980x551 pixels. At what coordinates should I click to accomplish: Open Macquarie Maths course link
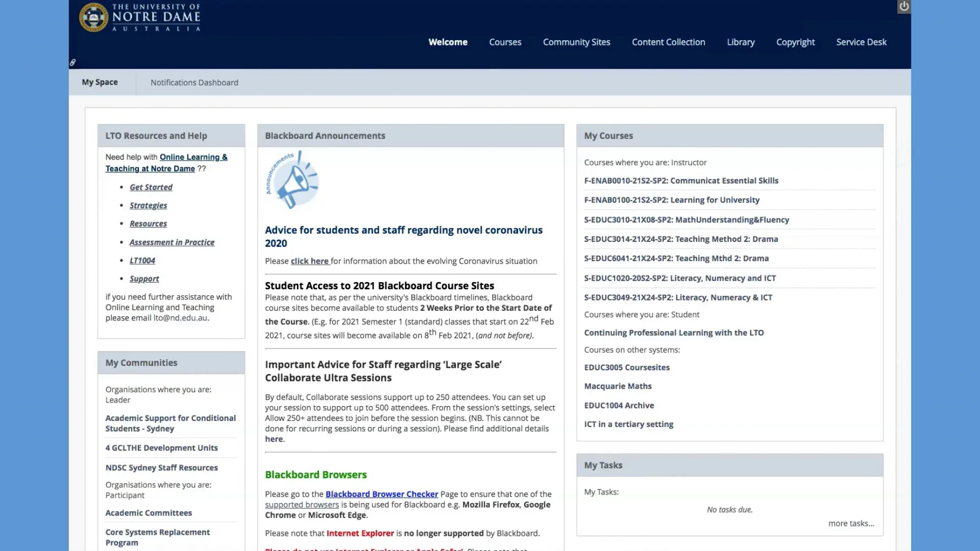tap(618, 386)
